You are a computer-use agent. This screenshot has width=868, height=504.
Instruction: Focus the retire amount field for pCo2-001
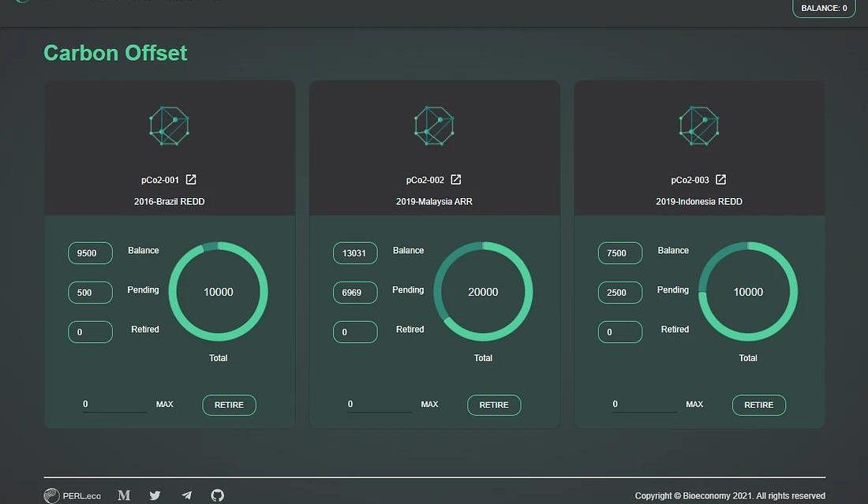point(114,405)
